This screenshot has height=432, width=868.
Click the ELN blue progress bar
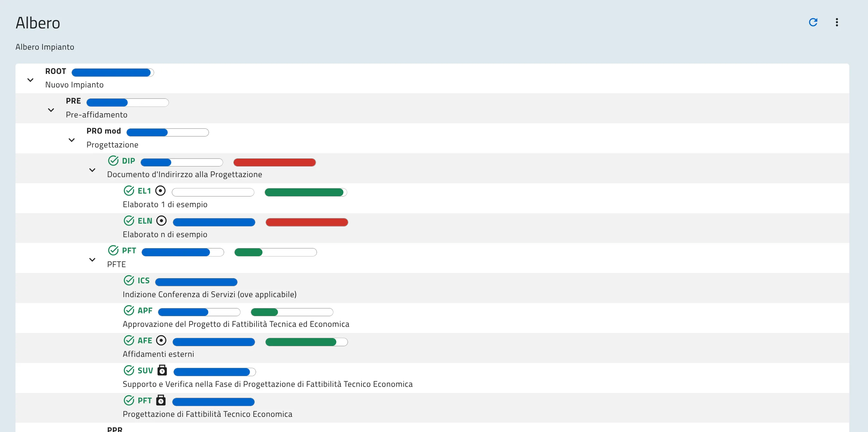214,223
